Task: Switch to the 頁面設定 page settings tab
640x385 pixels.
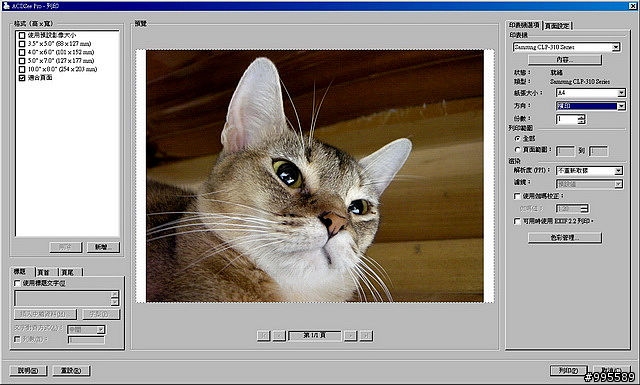Action: point(557,26)
